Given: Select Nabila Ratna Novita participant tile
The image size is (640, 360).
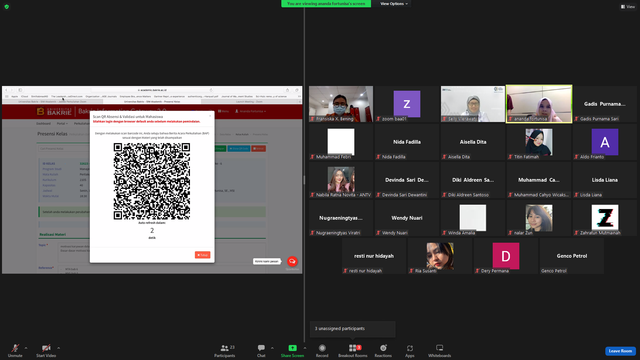Looking at the screenshot, I should (341, 180).
